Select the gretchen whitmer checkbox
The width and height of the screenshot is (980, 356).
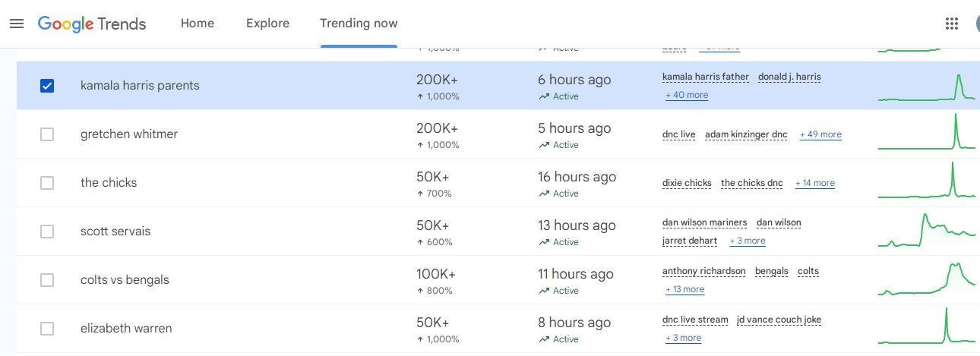[47, 134]
